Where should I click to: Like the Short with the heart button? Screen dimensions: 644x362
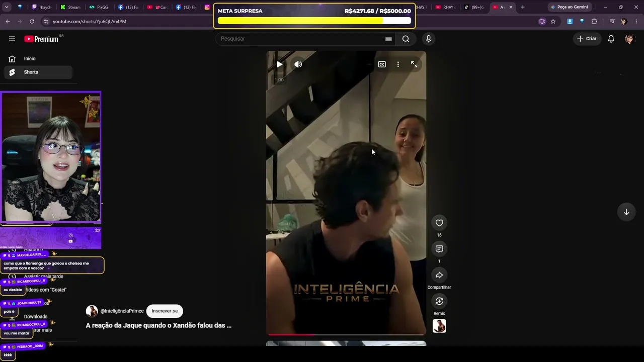[x=439, y=223]
